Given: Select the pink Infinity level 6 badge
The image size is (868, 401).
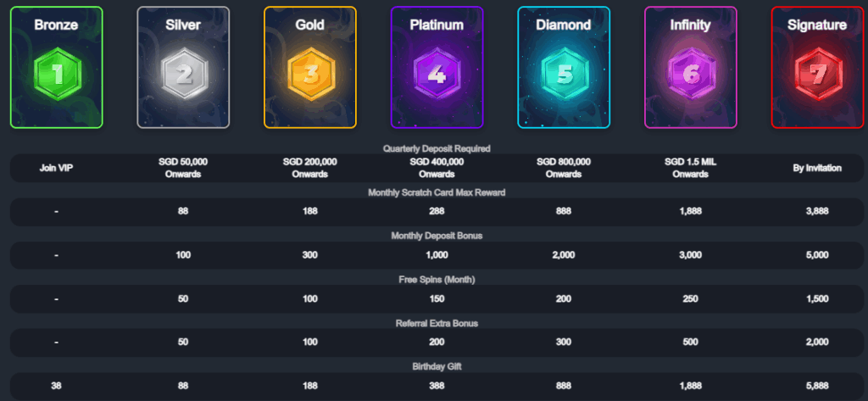Looking at the screenshot, I should pyautogui.click(x=690, y=75).
